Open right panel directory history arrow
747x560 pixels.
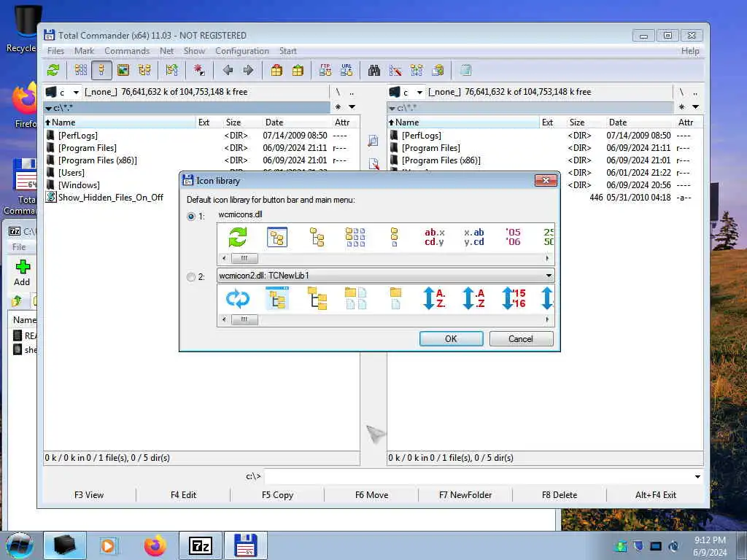pyautogui.click(x=695, y=107)
